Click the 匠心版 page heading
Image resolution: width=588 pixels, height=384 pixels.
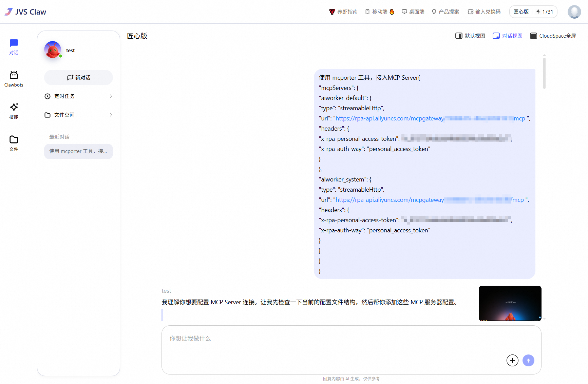(137, 36)
